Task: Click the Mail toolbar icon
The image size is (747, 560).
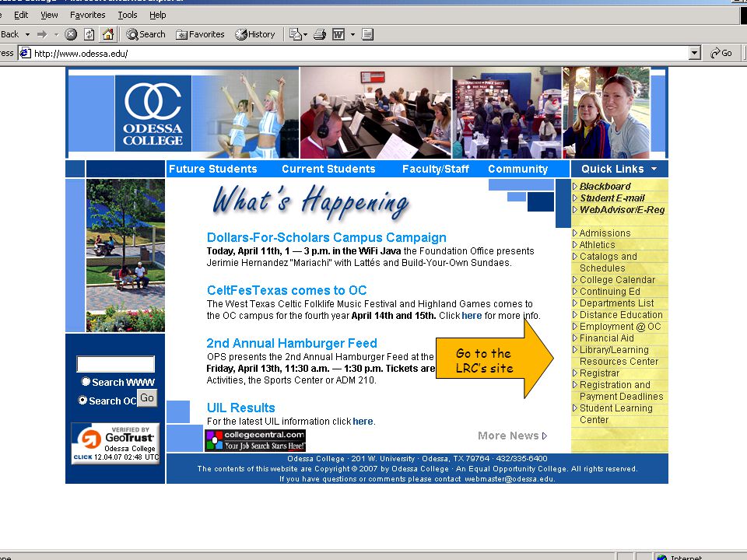Action: [x=296, y=34]
